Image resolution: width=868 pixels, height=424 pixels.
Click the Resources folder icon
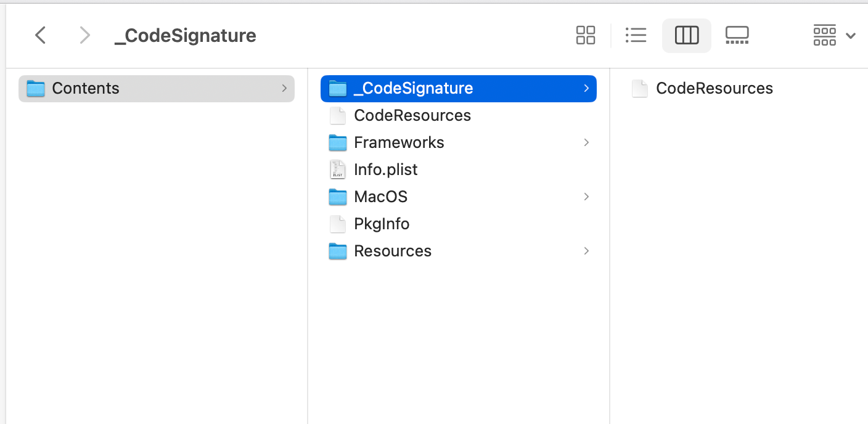click(338, 251)
